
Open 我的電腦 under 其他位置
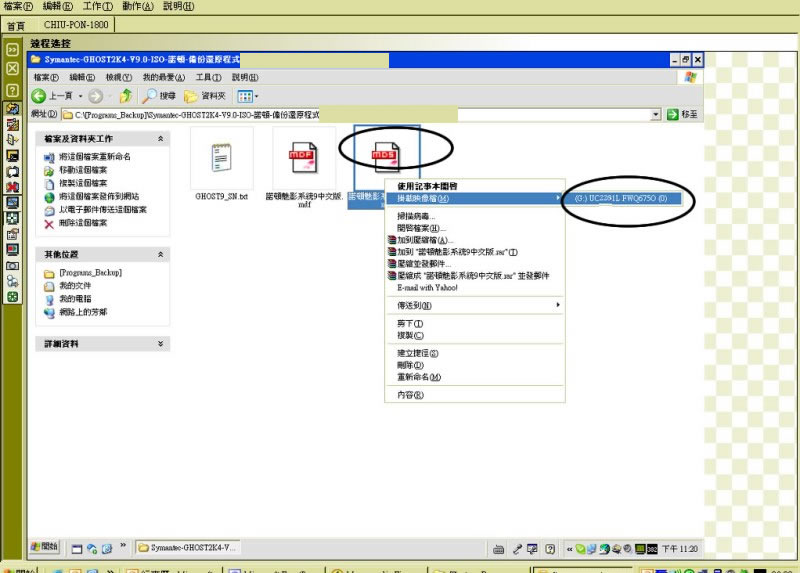point(76,299)
